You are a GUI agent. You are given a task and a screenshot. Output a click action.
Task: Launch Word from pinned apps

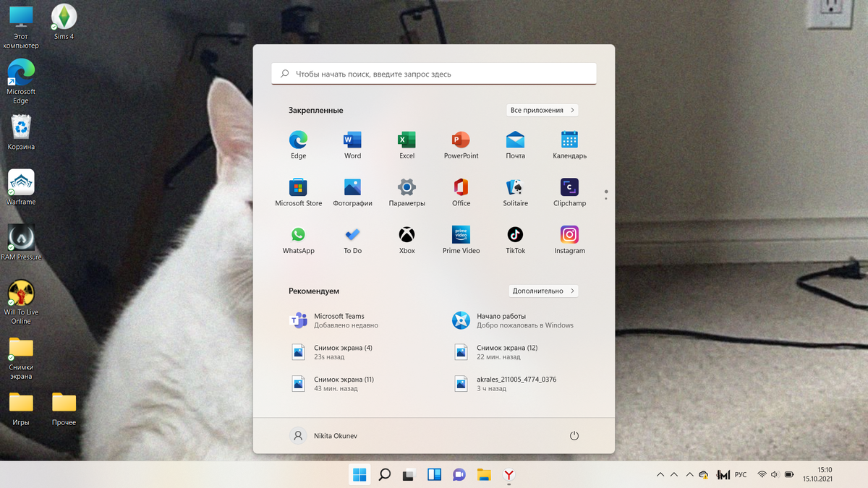[352, 145]
